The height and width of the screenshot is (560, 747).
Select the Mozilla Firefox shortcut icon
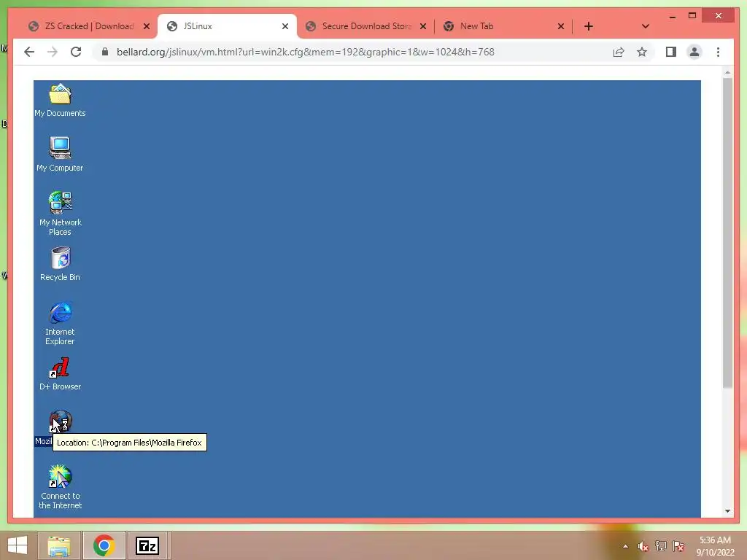pos(61,421)
